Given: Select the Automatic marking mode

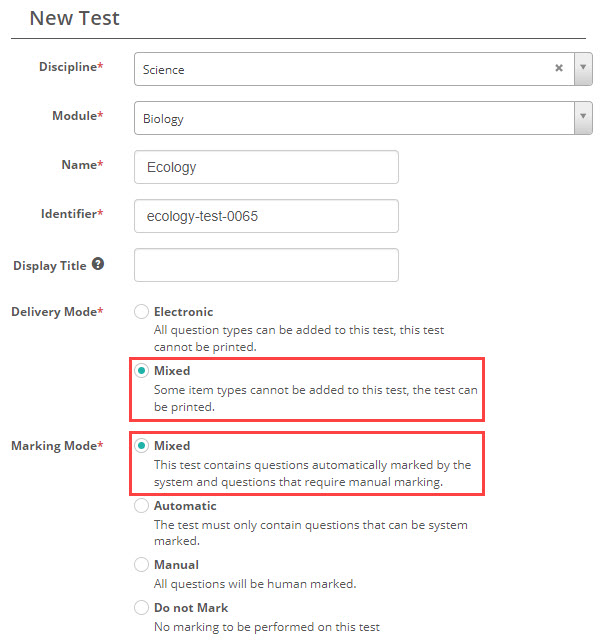Looking at the screenshot, I should pos(142,506).
